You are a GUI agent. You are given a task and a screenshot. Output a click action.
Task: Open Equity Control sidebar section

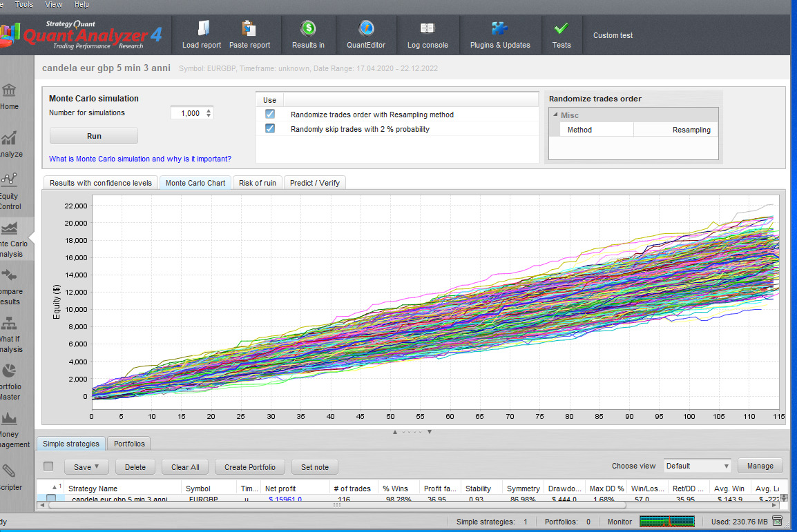coord(10,190)
